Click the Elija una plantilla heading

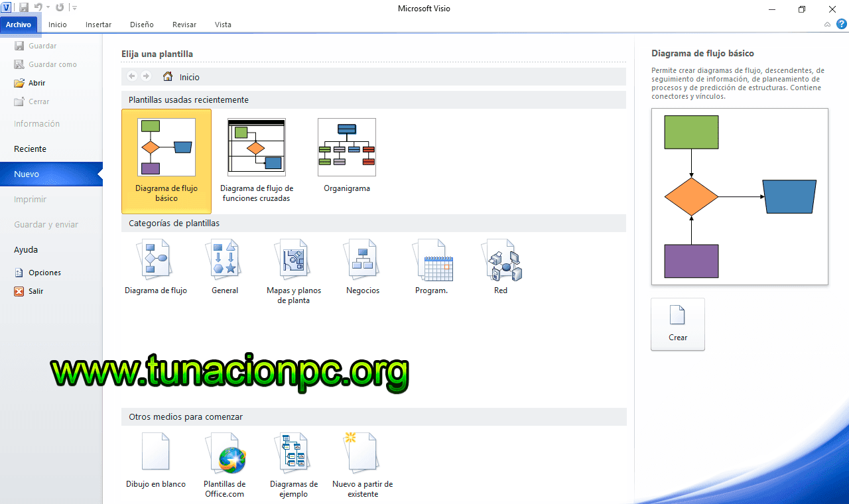[157, 54]
